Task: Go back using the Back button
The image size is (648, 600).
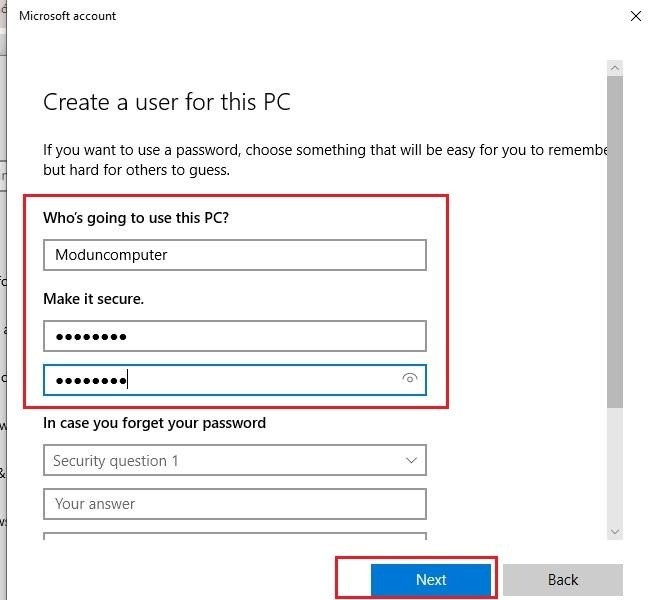Action: [562, 580]
